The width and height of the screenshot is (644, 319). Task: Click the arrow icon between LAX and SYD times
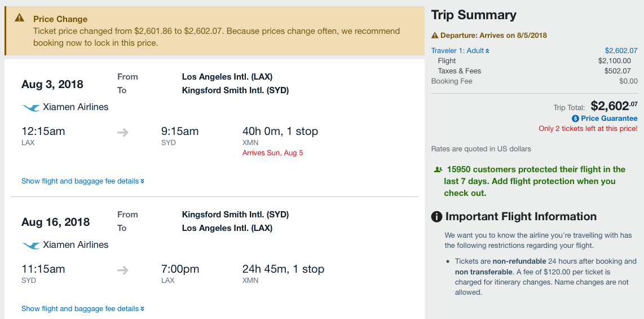tap(123, 132)
